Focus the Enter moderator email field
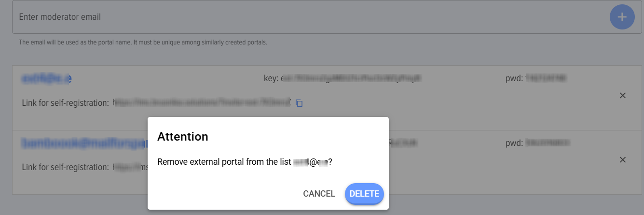Viewport: 644px width, 215px height. pos(309,17)
